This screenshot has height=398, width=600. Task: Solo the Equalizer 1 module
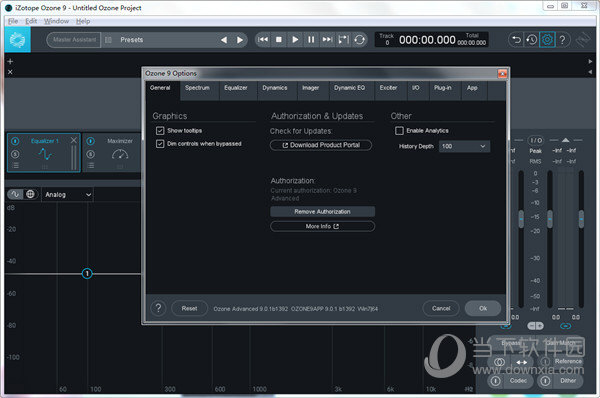click(x=15, y=154)
